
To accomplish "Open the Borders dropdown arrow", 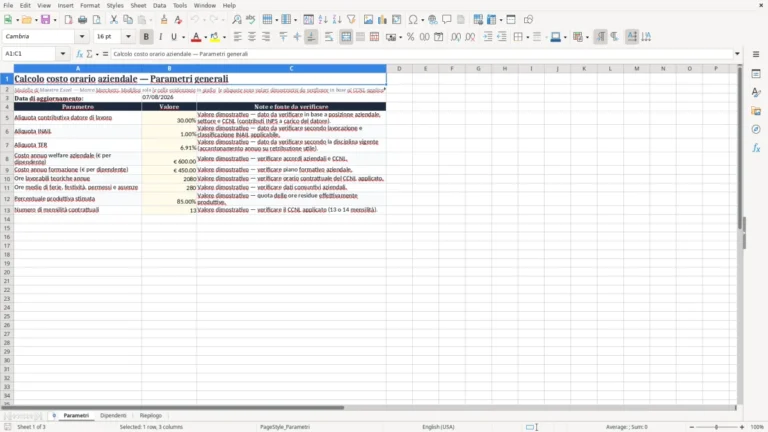I will pyautogui.click(x=528, y=37).
